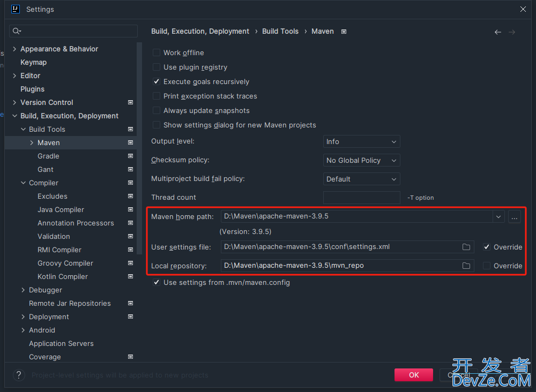Click the Thread count input field

(x=361, y=198)
